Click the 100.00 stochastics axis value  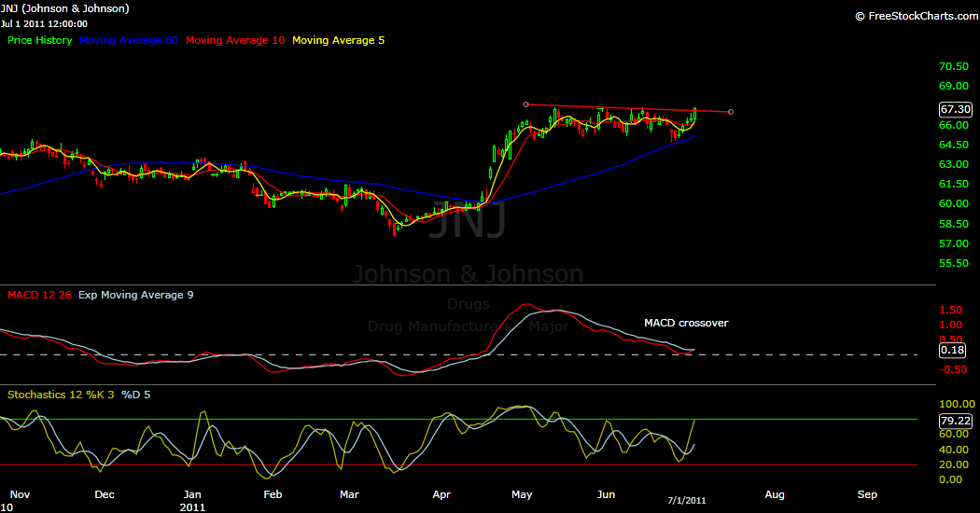(957, 404)
